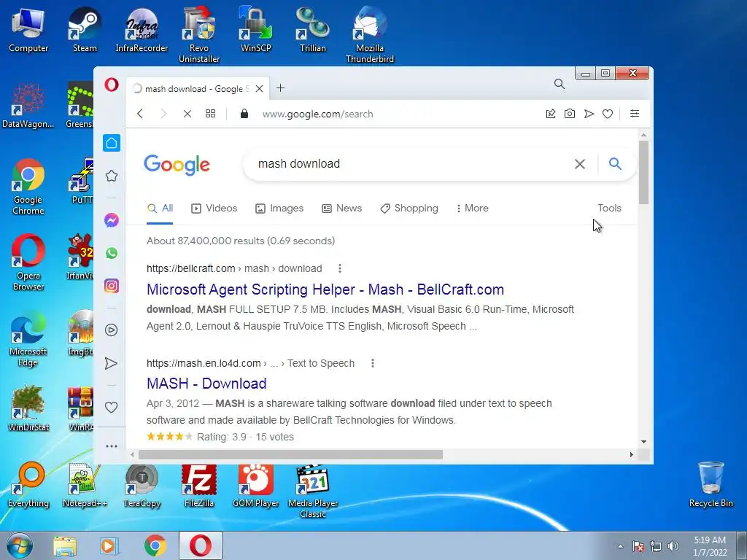
Task: Select the WinSCP desktop icon
Action: click(x=256, y=29)
